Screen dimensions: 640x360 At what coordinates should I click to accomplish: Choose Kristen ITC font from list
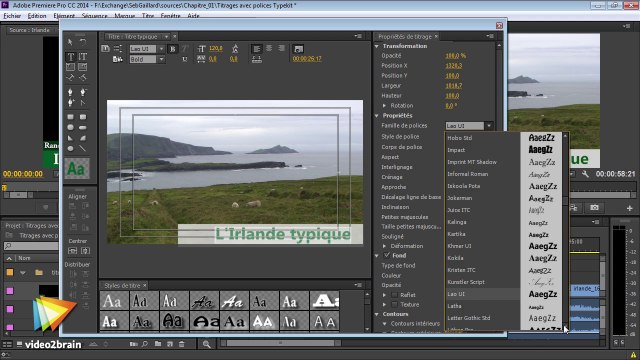click(x=461, y=270)
